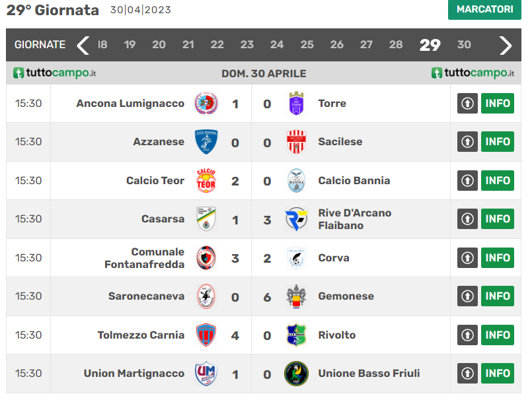The height and width of the screenshot is (402, 532).
Task: Select matchday 30 tab
Action: click(x=464, y=45)
